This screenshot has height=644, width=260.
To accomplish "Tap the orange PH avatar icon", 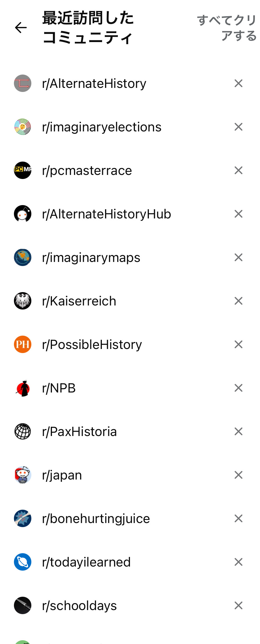I will pos(23,345).
